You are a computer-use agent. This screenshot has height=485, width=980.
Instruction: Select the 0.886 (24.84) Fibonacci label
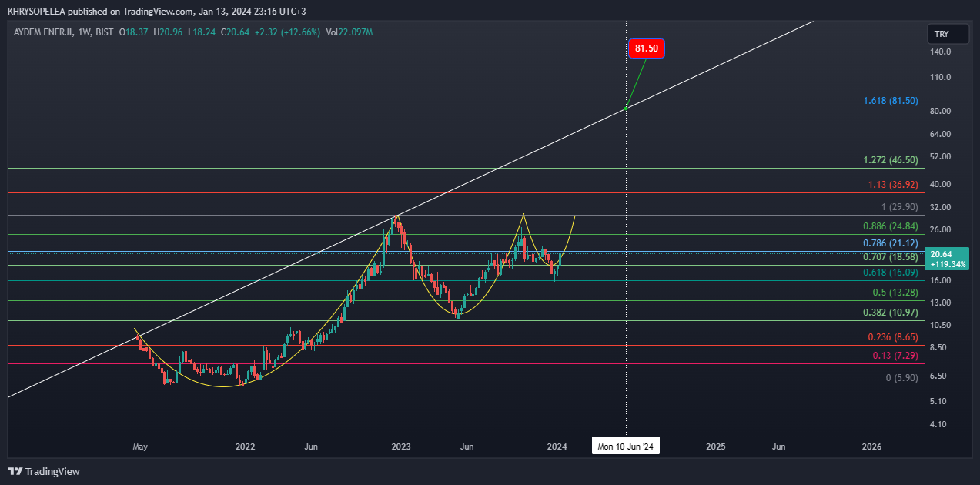coord(891,226)
